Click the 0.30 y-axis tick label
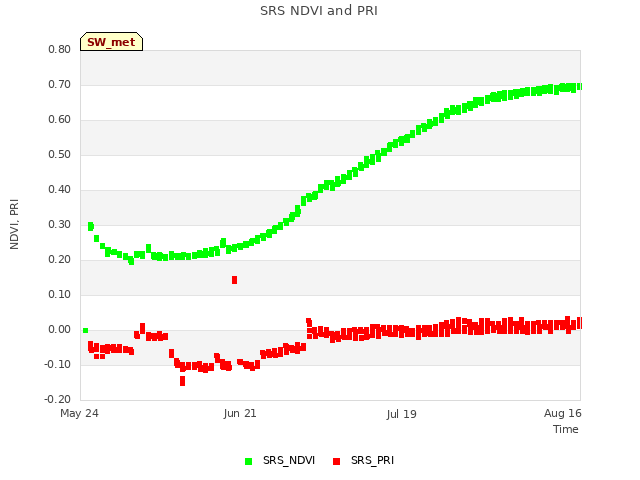This screenshot has height=480, width=640. tap(60, 224)
